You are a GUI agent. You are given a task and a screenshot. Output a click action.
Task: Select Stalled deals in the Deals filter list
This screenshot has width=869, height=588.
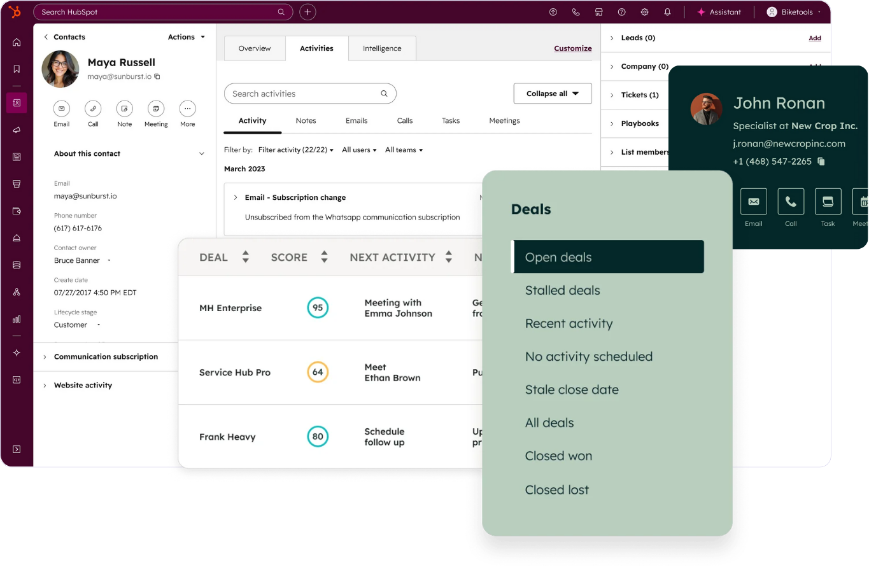click(562, 290)
